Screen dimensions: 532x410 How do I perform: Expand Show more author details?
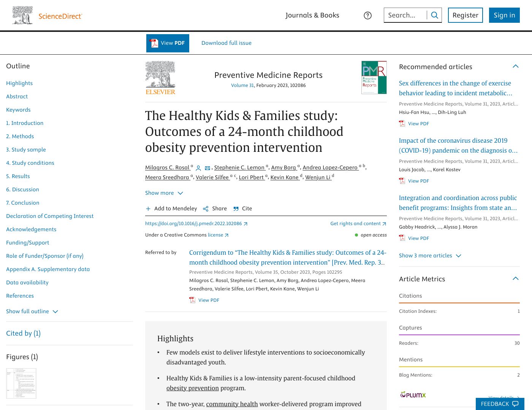pos(164,193)
